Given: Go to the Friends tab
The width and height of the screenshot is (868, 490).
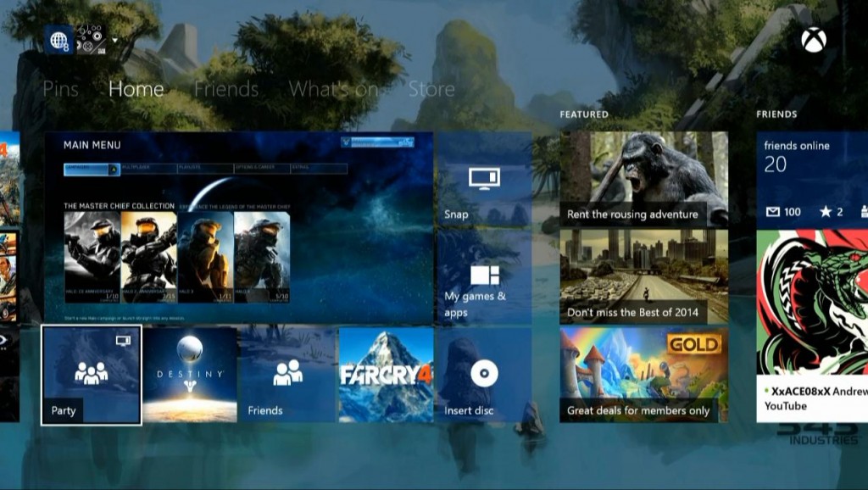Looking at the screenshot, I should point(225,89).
